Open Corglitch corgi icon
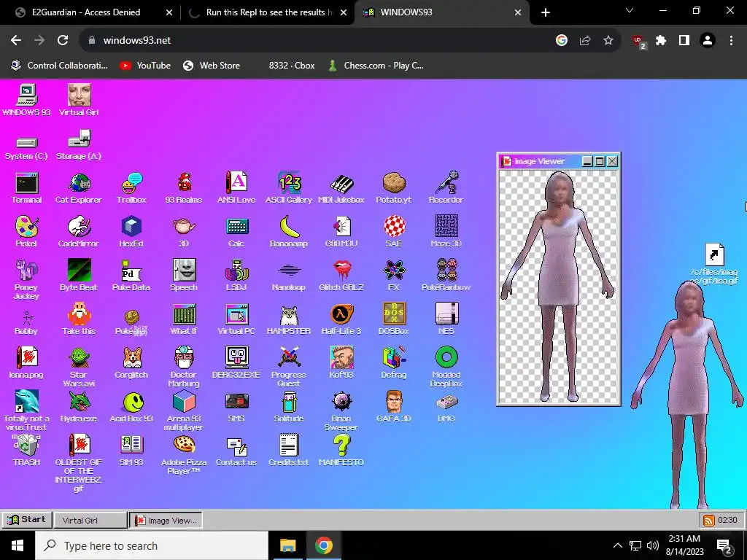Image resolution: width=747 pixels, height=560 pixels. [x=131, y=363]
